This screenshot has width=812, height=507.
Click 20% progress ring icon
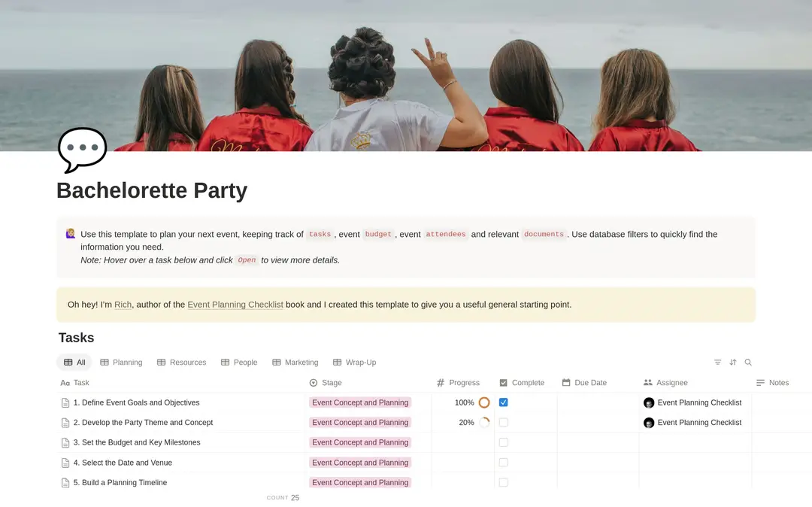pyautogui.click(x=484, y=423)
